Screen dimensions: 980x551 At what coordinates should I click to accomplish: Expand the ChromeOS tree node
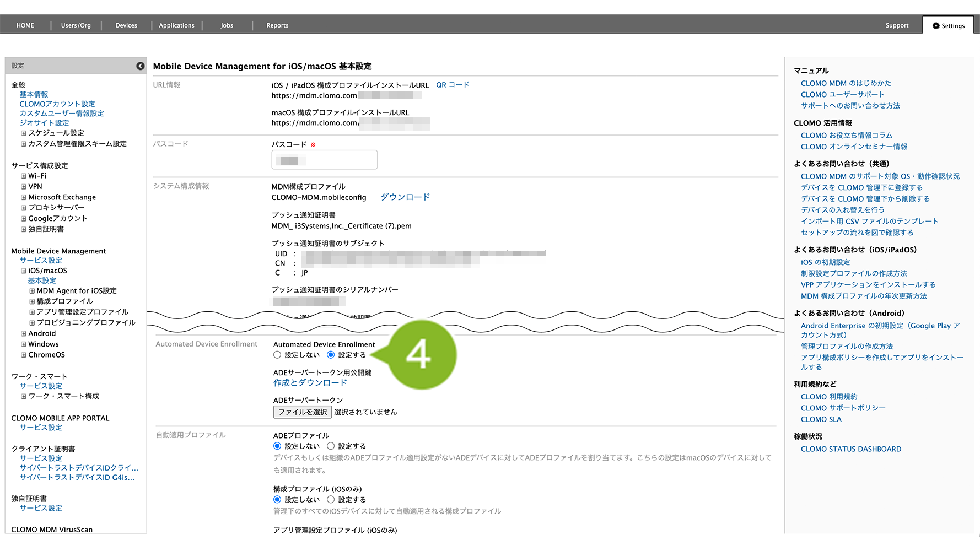(24, 355)
